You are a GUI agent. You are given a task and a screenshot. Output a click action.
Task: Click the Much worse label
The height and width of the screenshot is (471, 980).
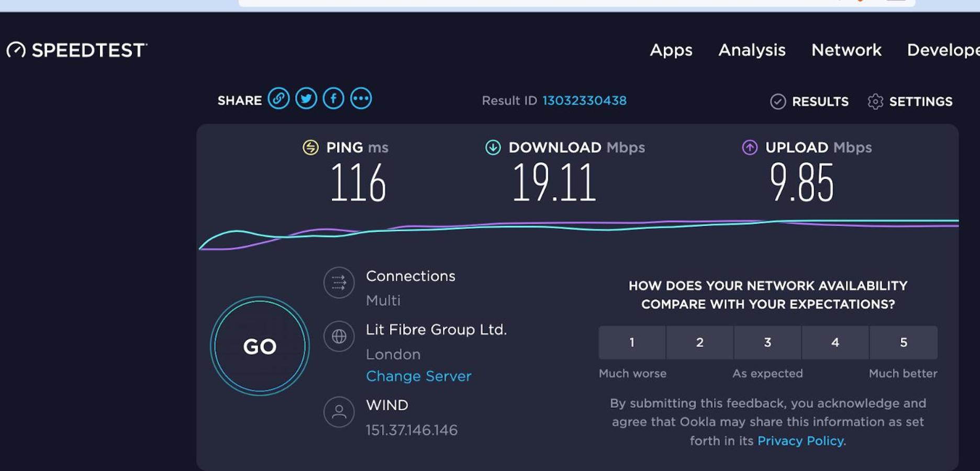tap(632, 374)
